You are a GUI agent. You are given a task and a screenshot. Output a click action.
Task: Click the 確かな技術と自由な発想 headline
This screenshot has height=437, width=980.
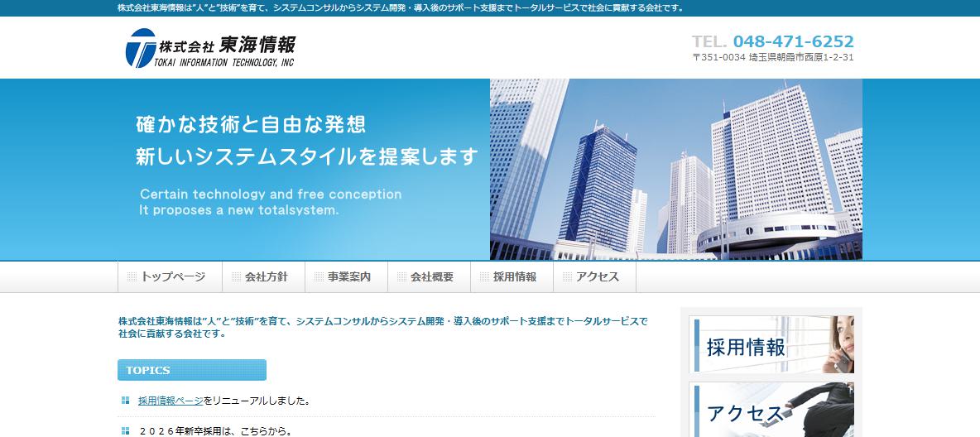coord(252,124)
